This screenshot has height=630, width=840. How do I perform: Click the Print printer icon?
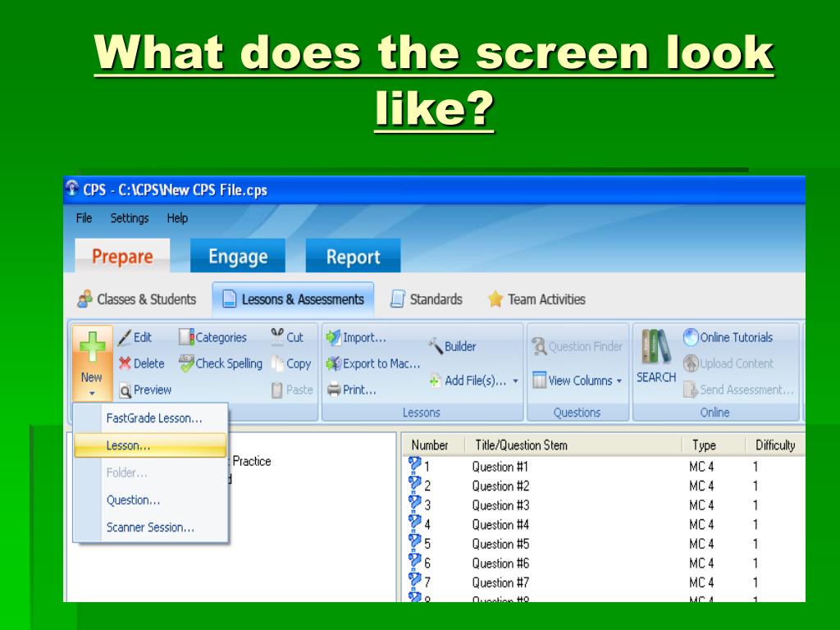tap(334, 390)
